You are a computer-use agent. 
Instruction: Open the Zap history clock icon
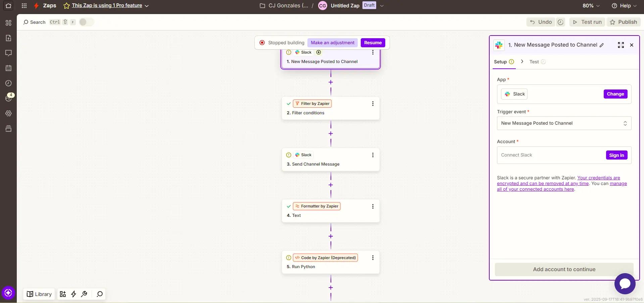[x=8, y=83]
